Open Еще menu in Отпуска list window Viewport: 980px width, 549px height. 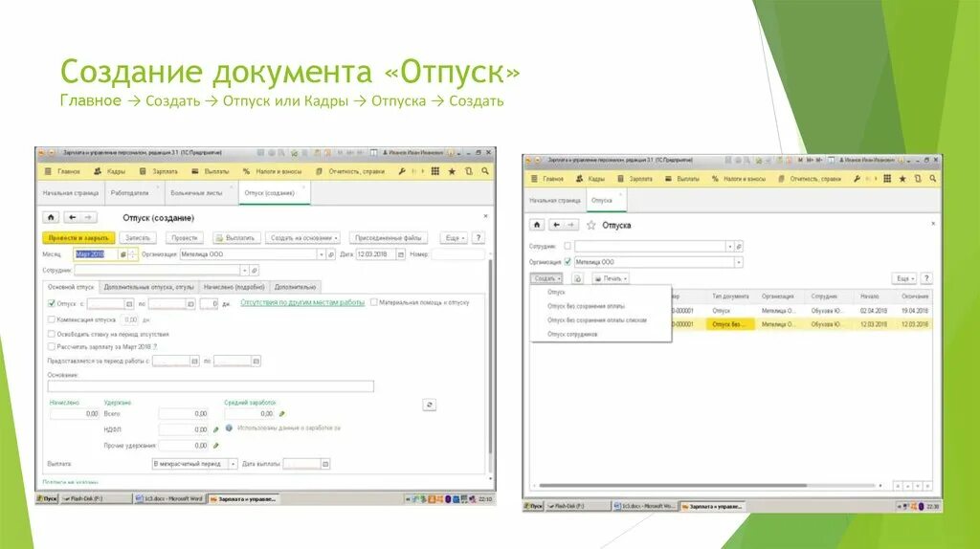(903, 278)
